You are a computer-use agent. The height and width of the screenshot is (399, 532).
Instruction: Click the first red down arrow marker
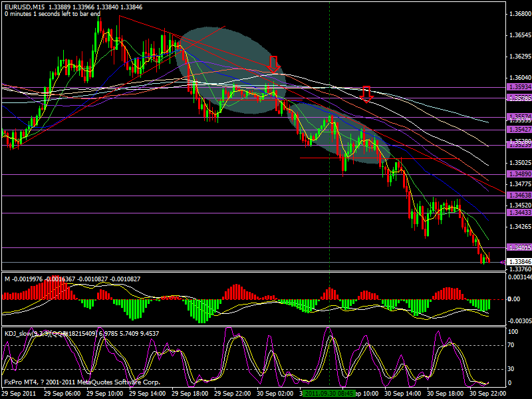(x=274, y=65)
